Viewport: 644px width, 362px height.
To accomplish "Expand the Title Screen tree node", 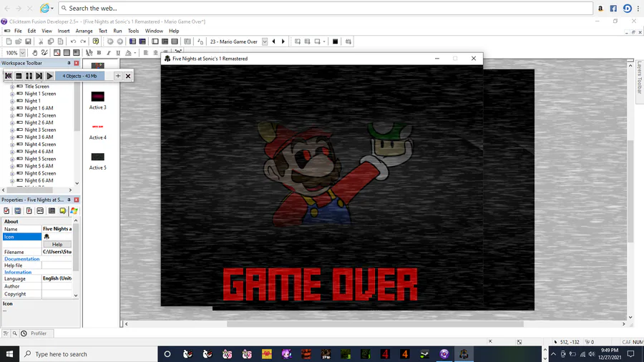I will click(12, 87).
